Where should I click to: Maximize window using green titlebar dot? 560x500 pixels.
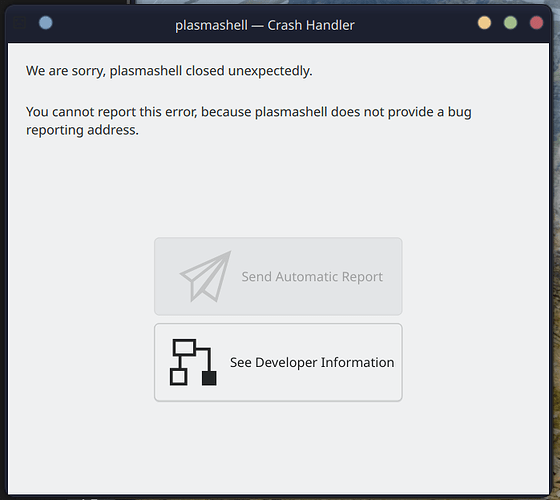(510, 23)
